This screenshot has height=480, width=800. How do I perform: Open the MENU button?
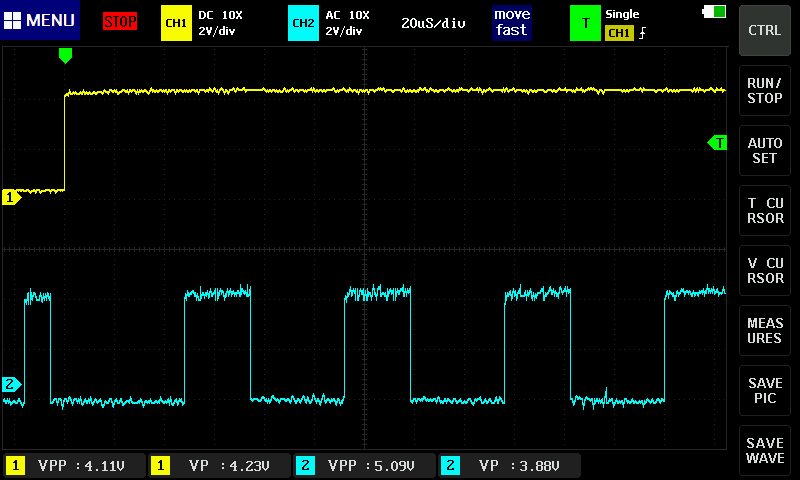point(40,21)
